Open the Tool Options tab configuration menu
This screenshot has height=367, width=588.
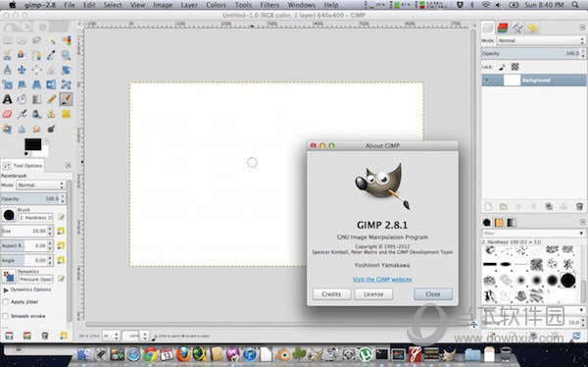[68, 165]
